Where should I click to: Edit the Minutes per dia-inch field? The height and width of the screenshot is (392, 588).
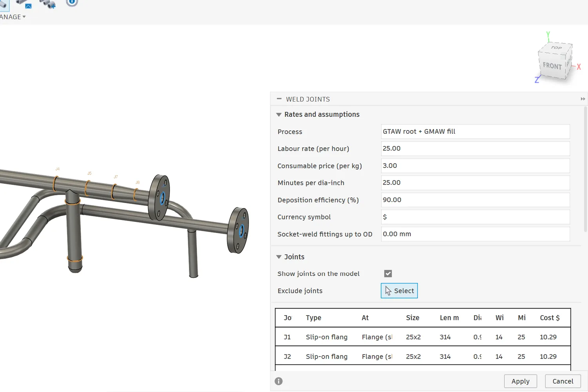click(x=475, y=183)
